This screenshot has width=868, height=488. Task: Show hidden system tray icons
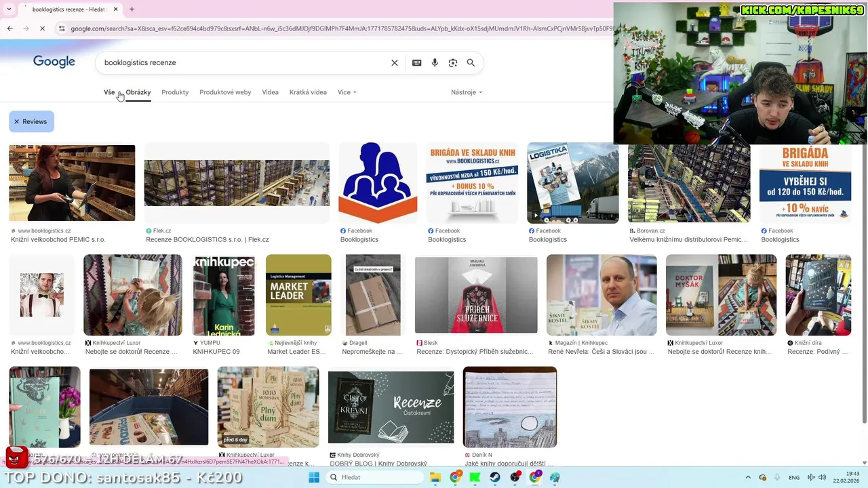click(x=748, y=477)
